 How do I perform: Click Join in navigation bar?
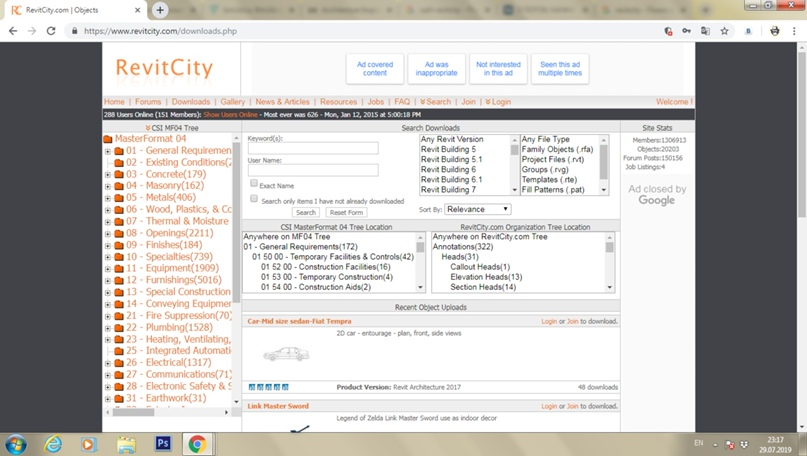pos(468,102)
